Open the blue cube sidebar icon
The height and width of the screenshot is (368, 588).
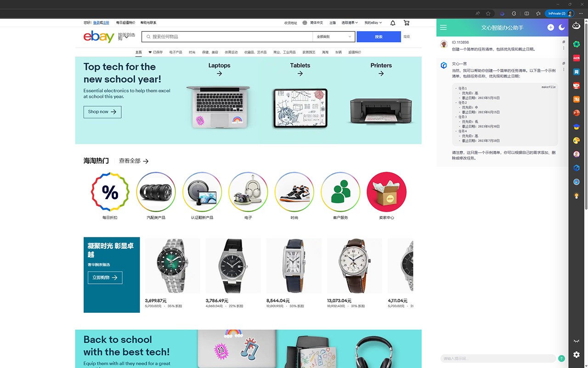(x=576, y=168)
